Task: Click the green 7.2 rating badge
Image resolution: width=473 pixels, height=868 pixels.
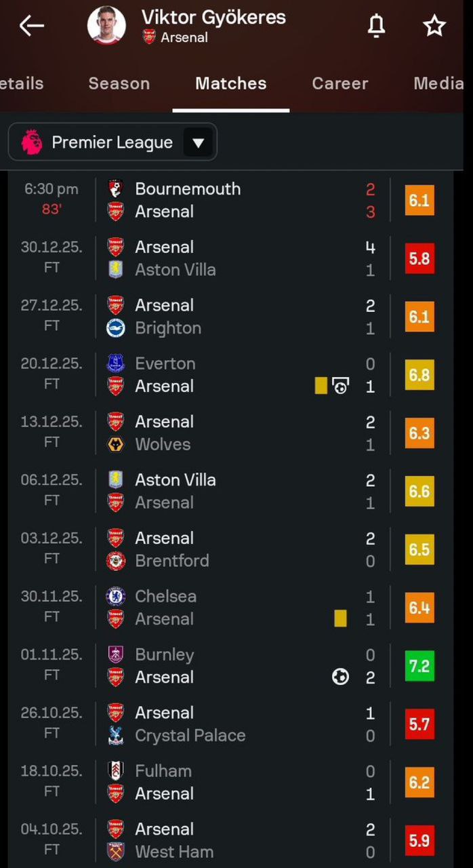Action: click(x=419, y=666)
